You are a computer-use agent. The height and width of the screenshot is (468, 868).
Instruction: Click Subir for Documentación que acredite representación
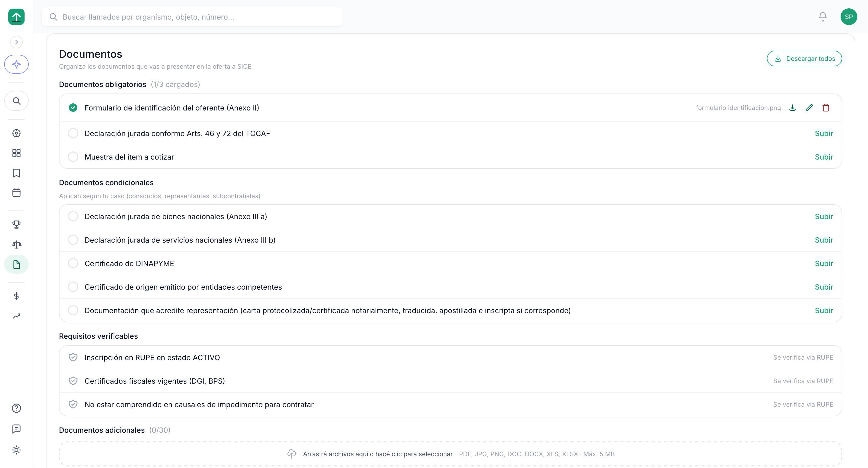pos(824,310)
